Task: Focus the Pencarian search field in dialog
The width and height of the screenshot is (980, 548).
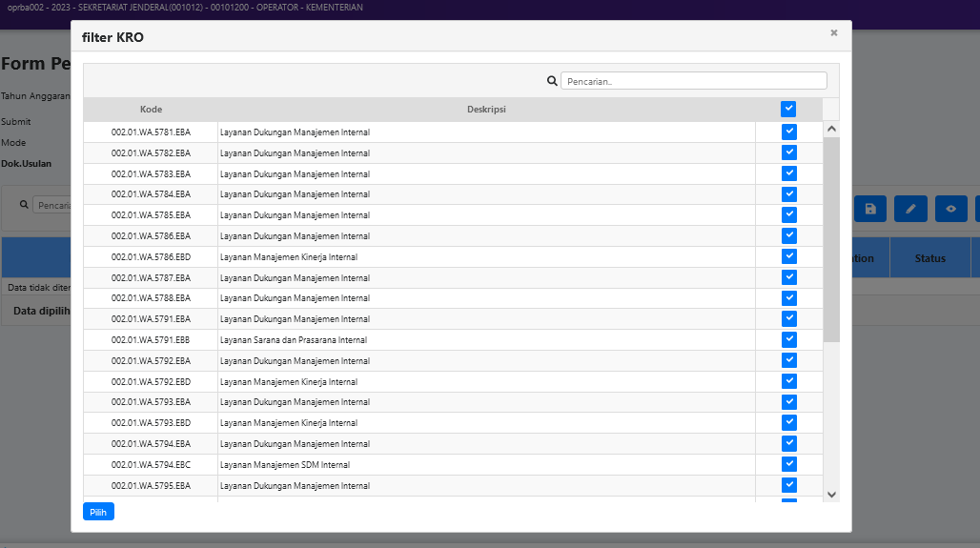Action: tap(693, 81)
